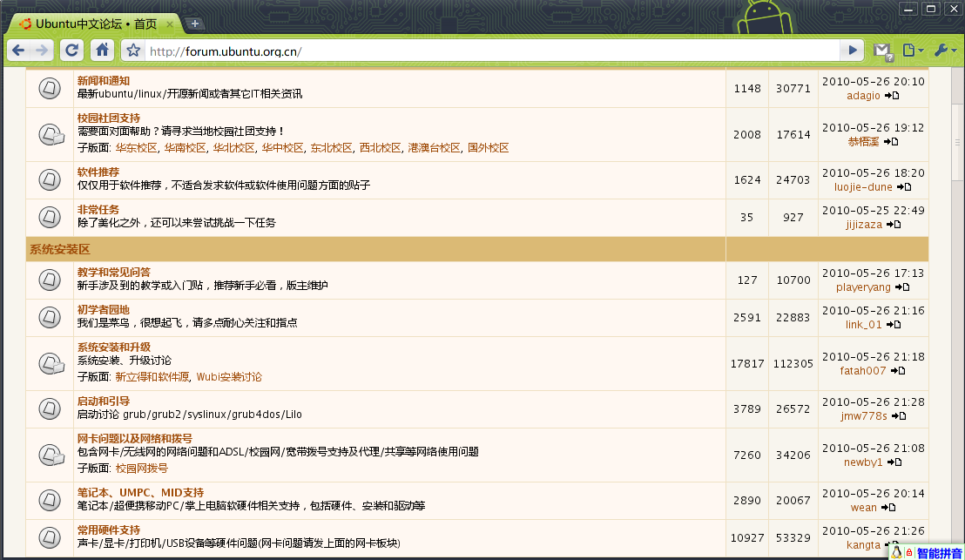Image resolution: width=965 pixels, height=560 pixels.
Task: Click the forum icon beside 网卡问题以及网络和拨号
Action: [x=51, y=455]
